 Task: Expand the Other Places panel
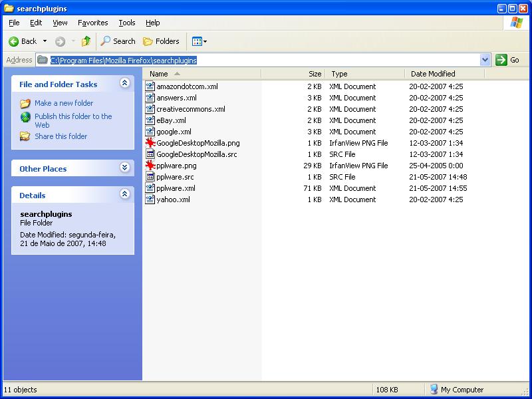[124, 168]
